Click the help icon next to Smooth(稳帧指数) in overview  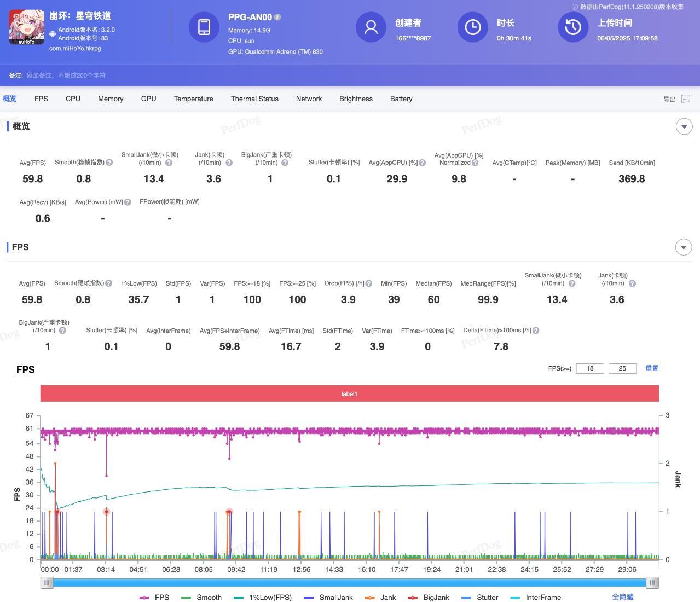(109, 163)
